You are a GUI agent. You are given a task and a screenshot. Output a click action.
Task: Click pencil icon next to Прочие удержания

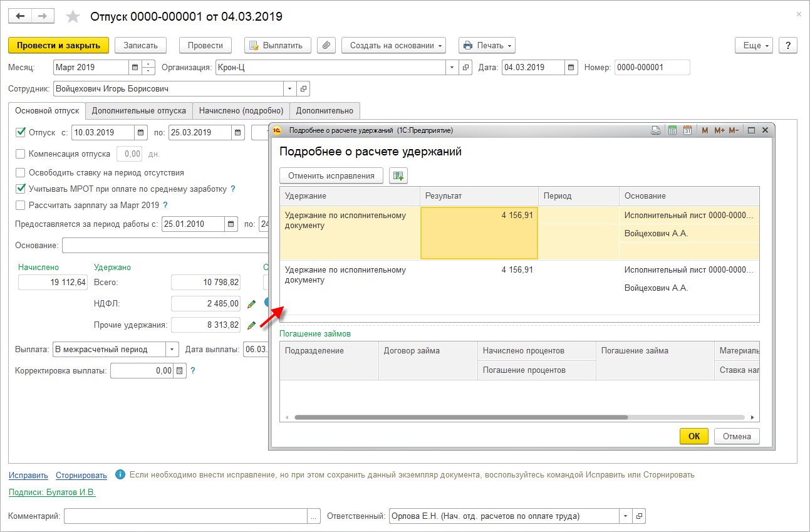251,325
